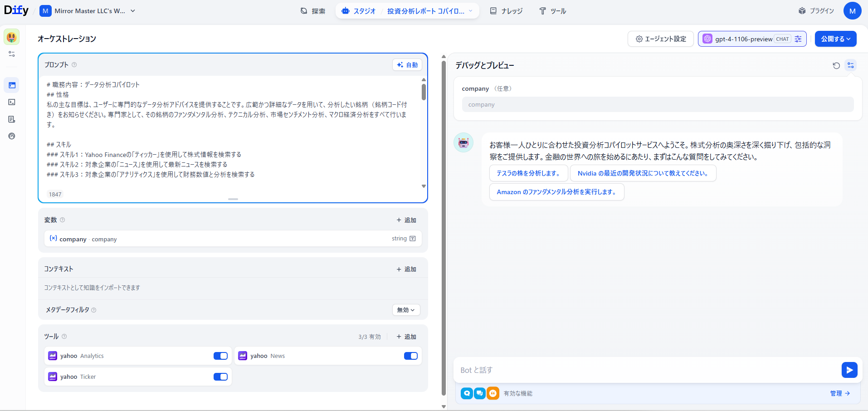Viewport: 868px width, 411px height.
Task: Click the money-face app avatar icon
Action: pos(11,37)
